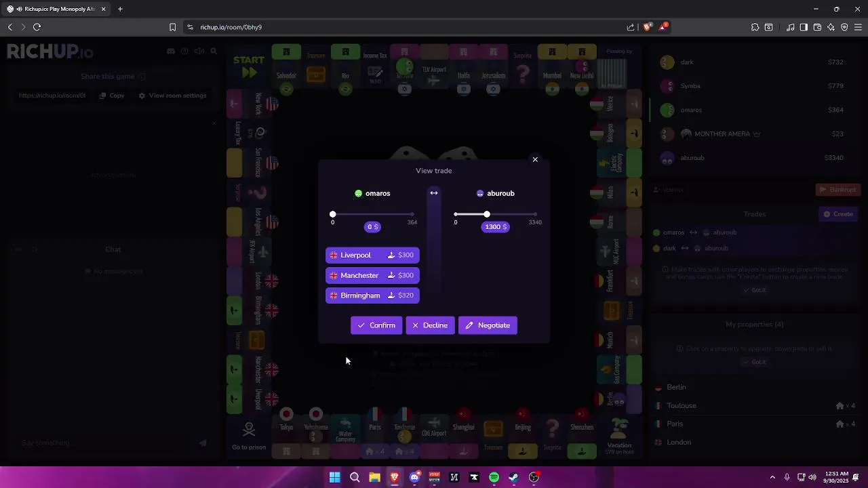Click omaros green avatar in trade
Viewport: 868px width, 488px height.
tap(359, 193)
